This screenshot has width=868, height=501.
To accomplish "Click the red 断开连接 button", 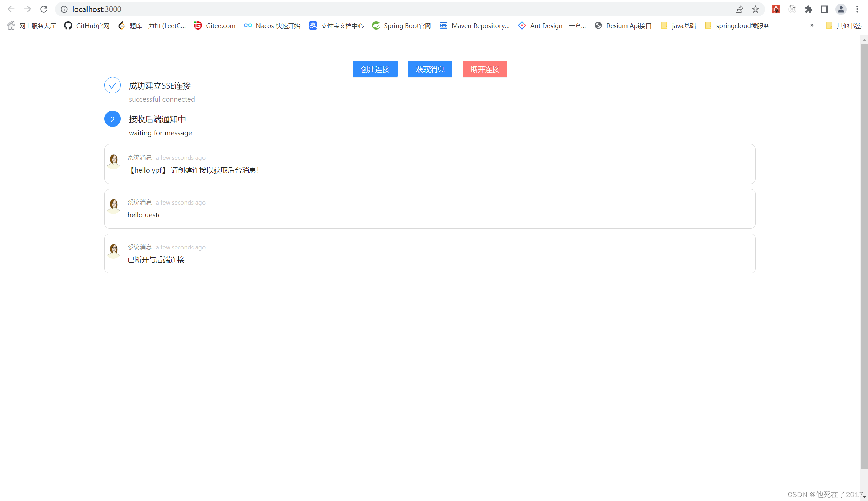I will (484, 69).
